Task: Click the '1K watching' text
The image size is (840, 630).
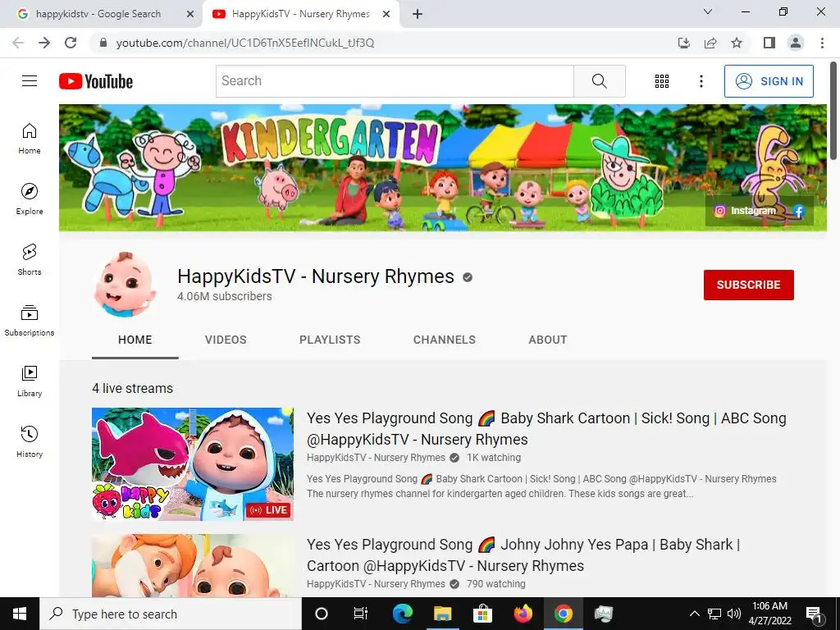Action: (493, 458)
